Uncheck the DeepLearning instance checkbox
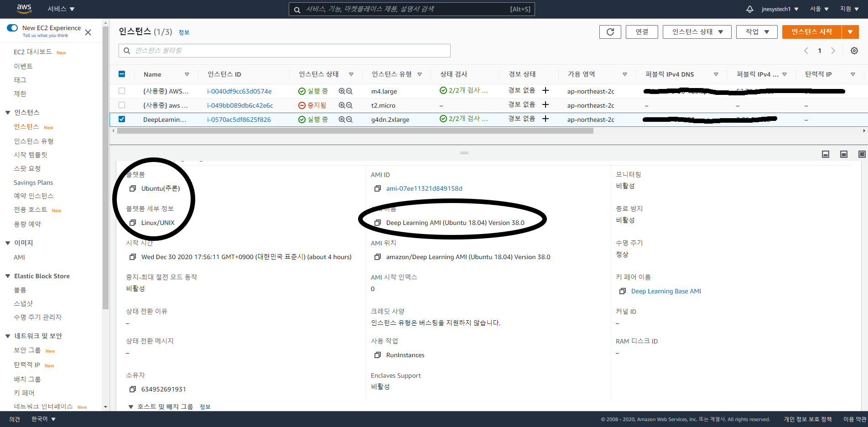 [x=122, y=119]
